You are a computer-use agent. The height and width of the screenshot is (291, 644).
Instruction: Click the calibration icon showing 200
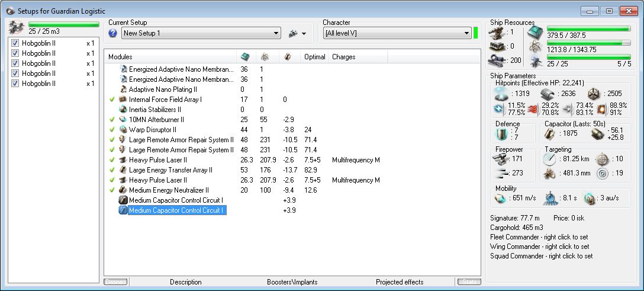498,61
